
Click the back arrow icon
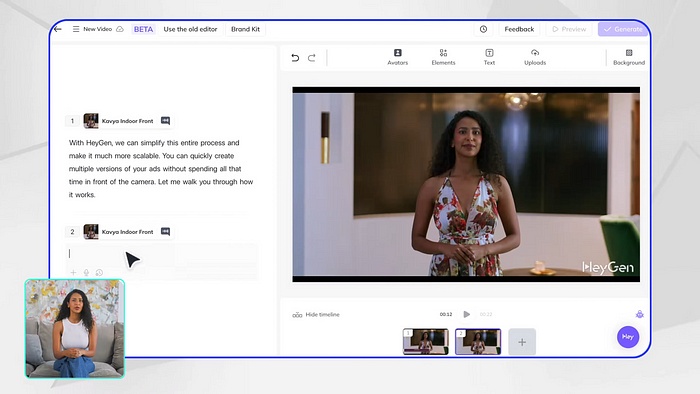[x=58, y=29]
